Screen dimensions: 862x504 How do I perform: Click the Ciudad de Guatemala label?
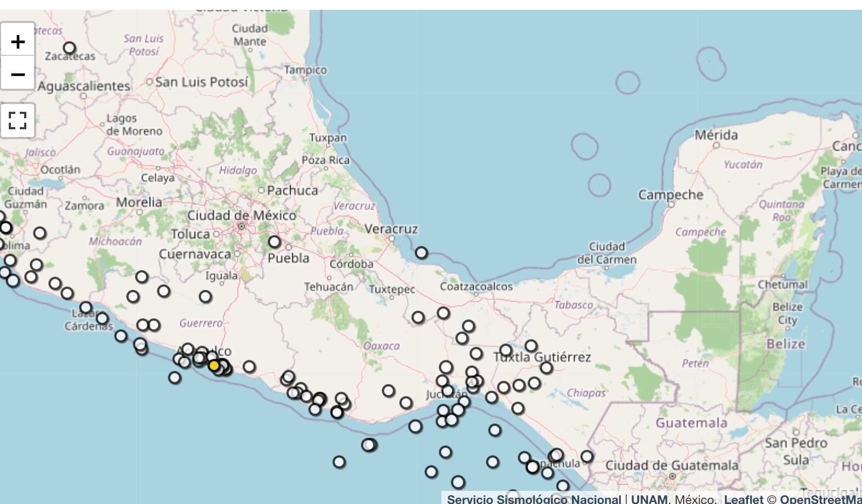[x=672, y=466]
